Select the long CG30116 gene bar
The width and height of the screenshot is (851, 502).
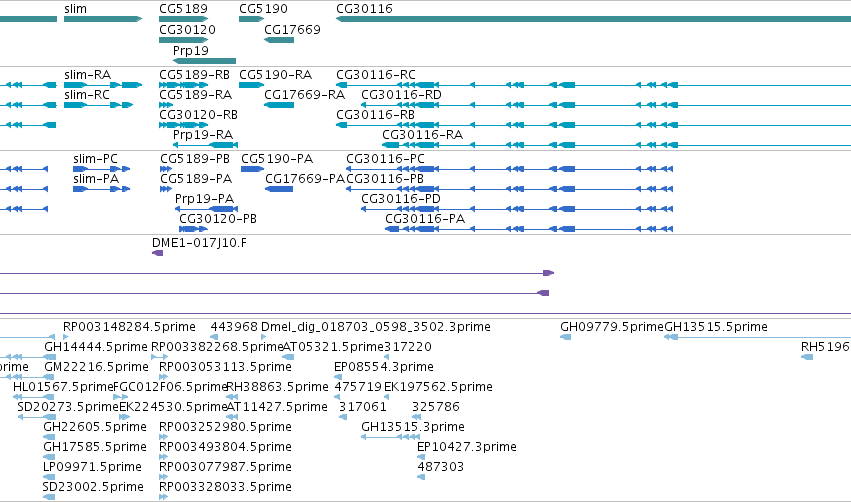(x=593, y=19)
